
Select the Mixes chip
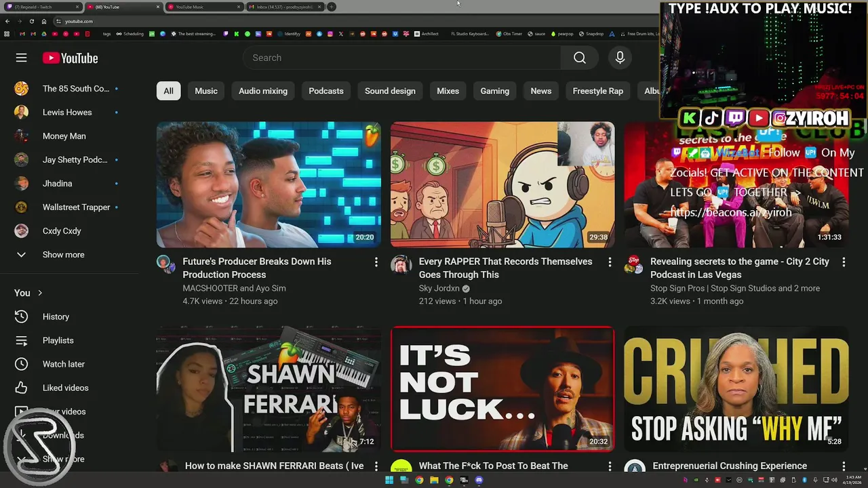(x=448, y=91)
